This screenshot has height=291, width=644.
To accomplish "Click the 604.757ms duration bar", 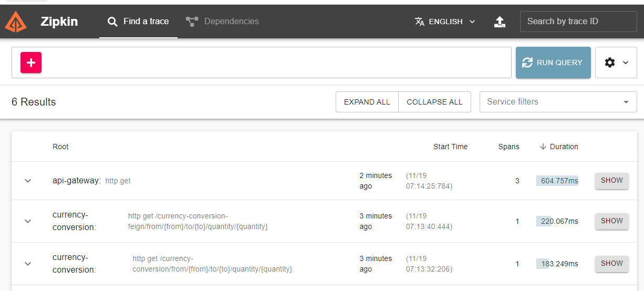I will (557, 181).
